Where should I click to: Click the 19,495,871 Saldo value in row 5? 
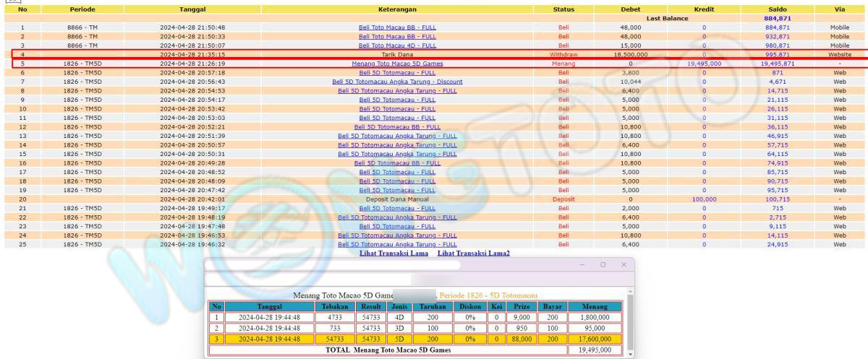(x=777, y=64)
